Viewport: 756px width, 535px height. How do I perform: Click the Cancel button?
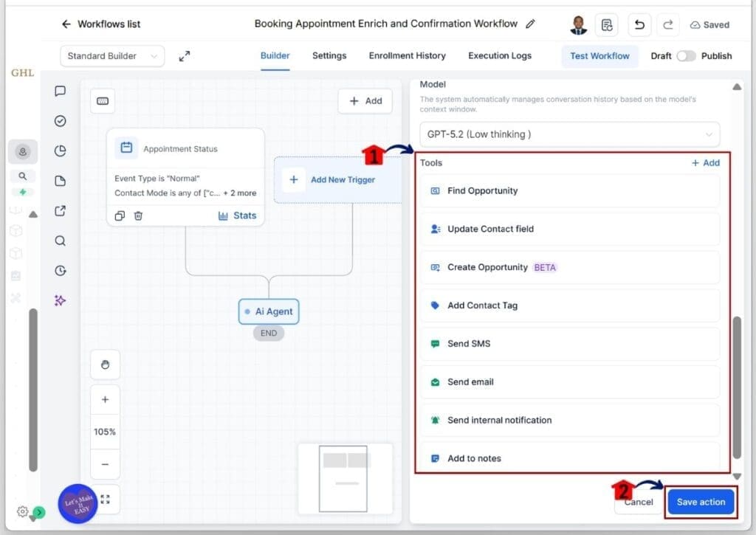point(639,502)
